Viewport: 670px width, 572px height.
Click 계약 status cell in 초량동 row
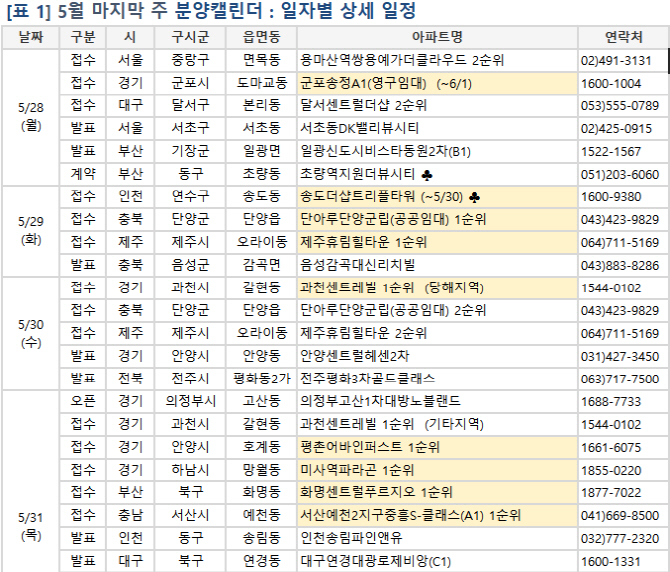click(x=83, y=174)
